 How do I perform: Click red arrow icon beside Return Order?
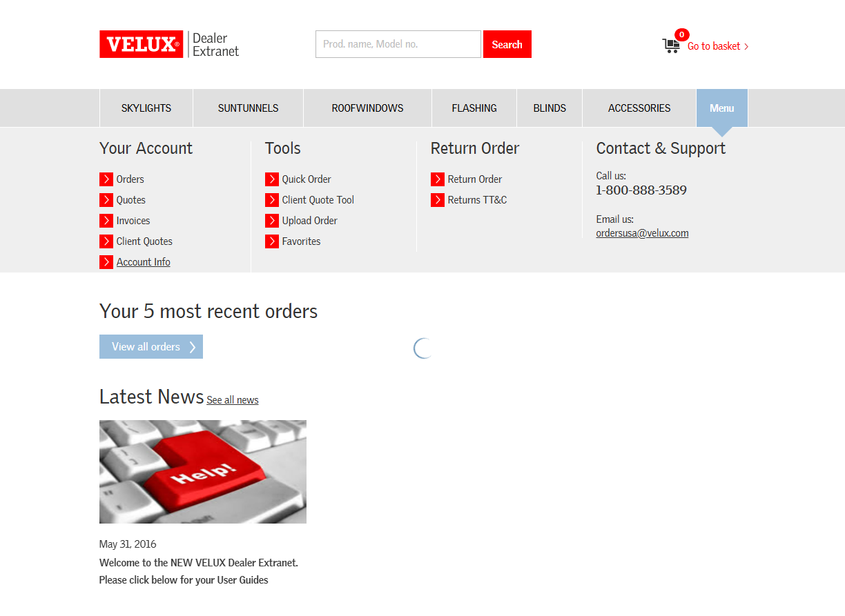point(438,179)
